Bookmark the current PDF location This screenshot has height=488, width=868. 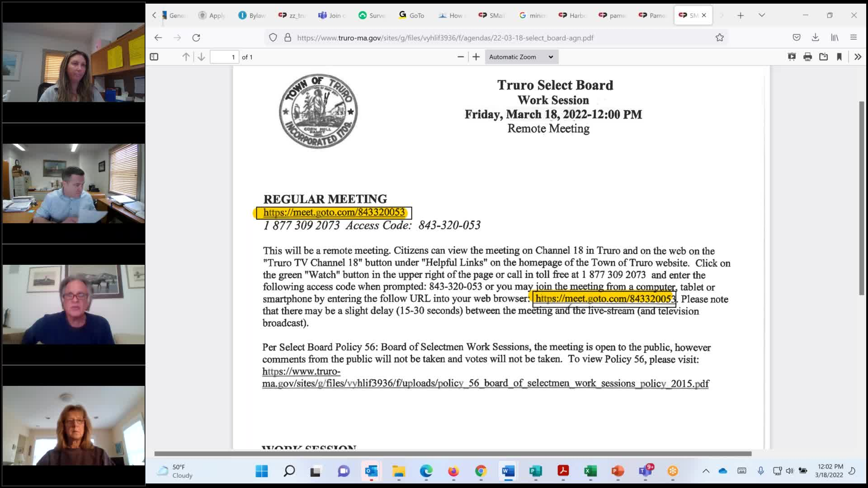(840, 57)
